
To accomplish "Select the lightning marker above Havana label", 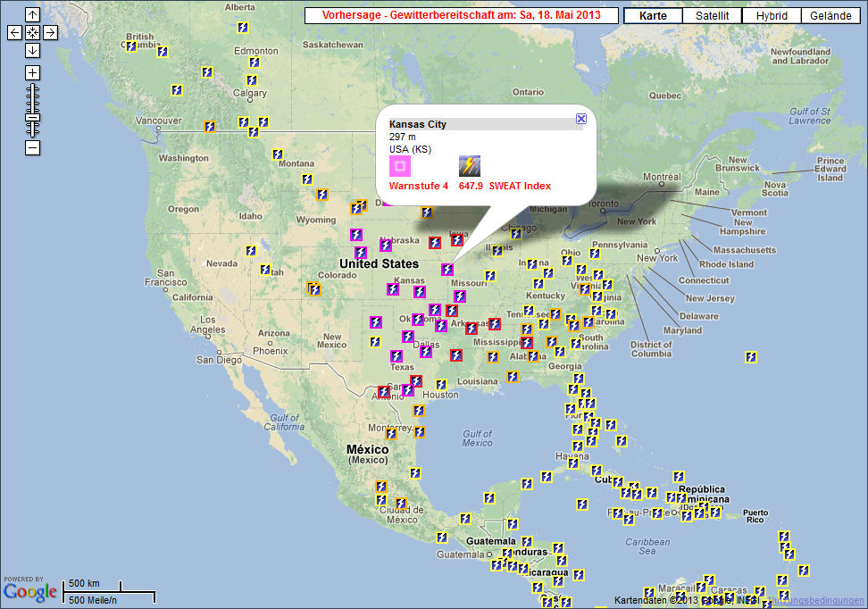I will pyautogui.click(x=578, y=446).
